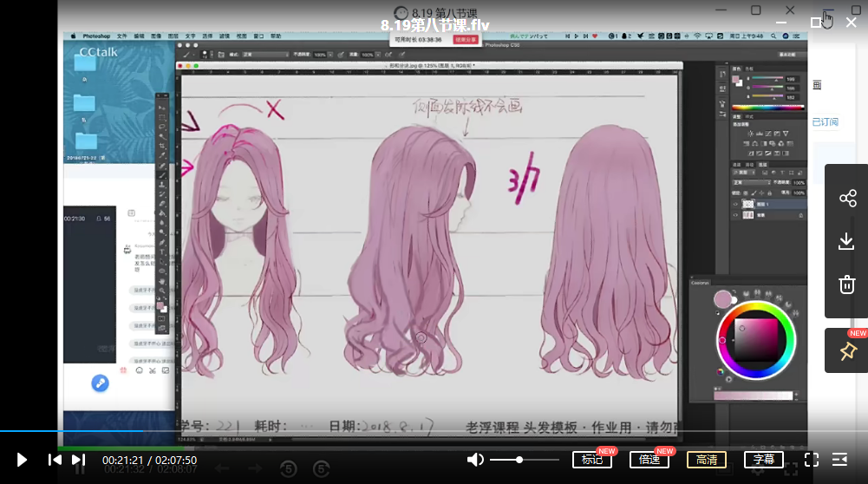Click the red 结束分享 button

click(x=465, y=40)
